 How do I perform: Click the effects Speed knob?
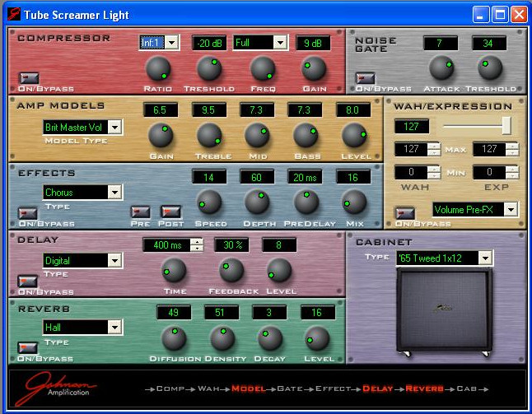(209, 202)
